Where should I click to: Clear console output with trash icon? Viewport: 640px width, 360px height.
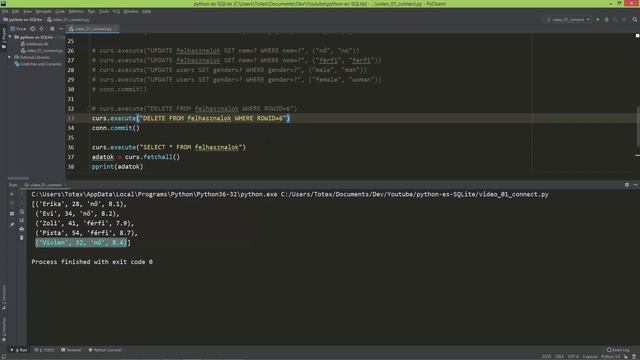click(x=22, y=238)
